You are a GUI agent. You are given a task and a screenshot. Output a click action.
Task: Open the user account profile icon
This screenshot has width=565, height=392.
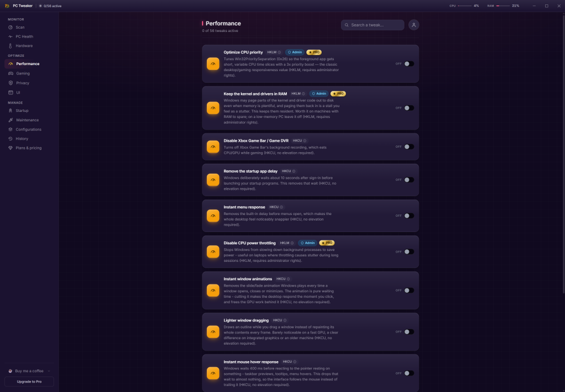[x=414, y=25]
